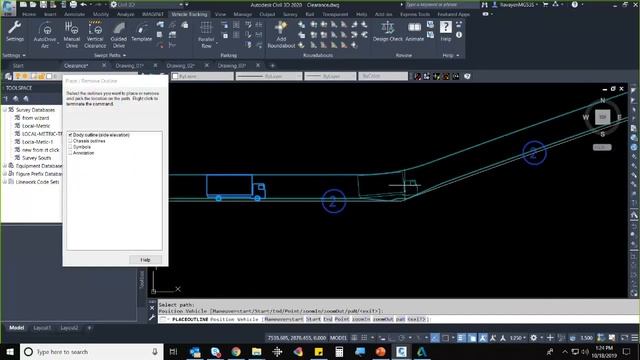
Task: Switch to the Manage ribbon tab
Action: pyautogui.click(x=242, y=14)
